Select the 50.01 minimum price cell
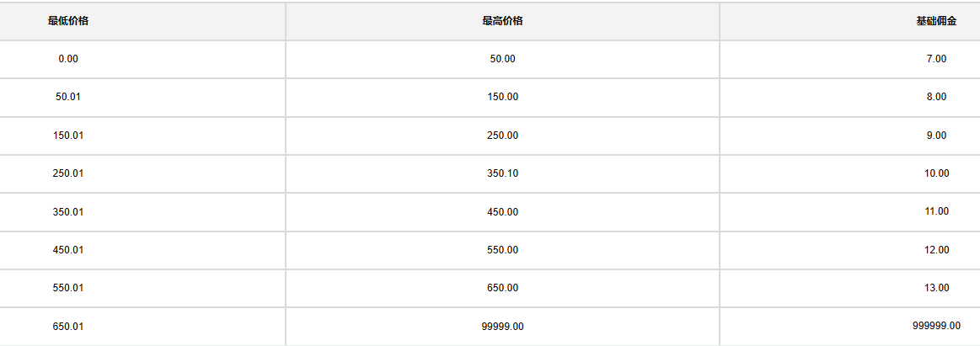Screen dimensions: 980x346 point(68,98)
